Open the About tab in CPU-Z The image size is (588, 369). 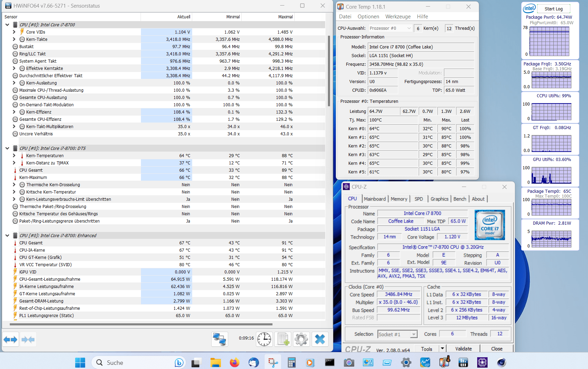(478, 199)
